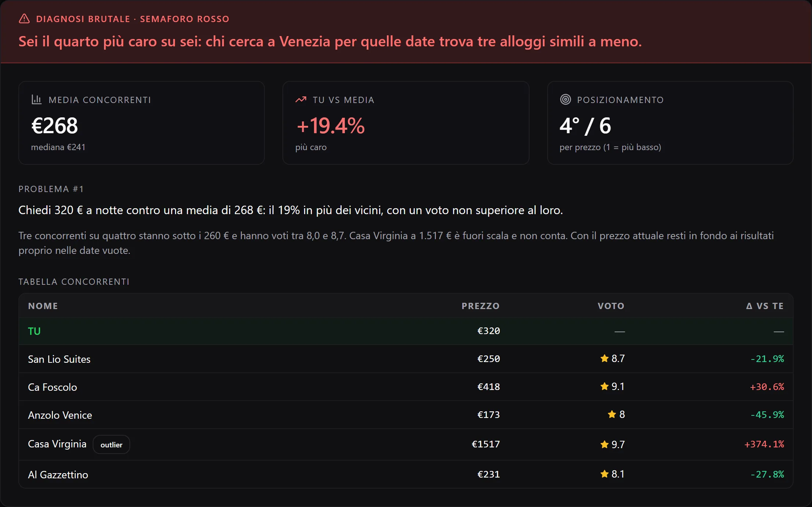The width and height of the screenshot is (812, 507).
Task: Click the TABELLA CONCORRENTI section label
Action: pos(74,281)
